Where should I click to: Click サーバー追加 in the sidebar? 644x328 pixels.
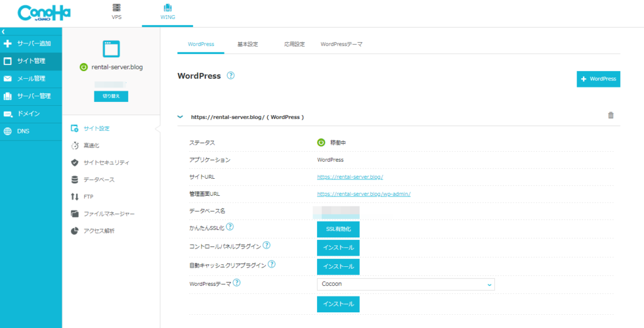[31, 43]
